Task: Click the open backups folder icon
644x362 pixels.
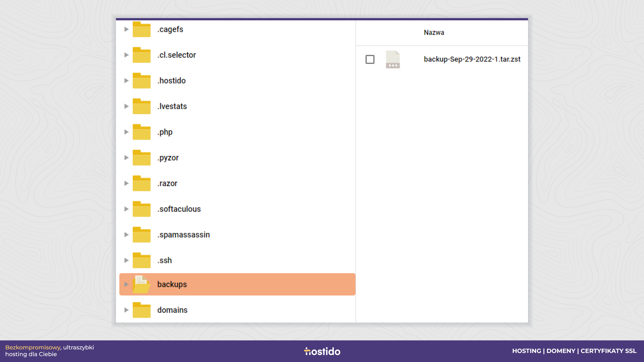Action: click(x=141, y=284)
